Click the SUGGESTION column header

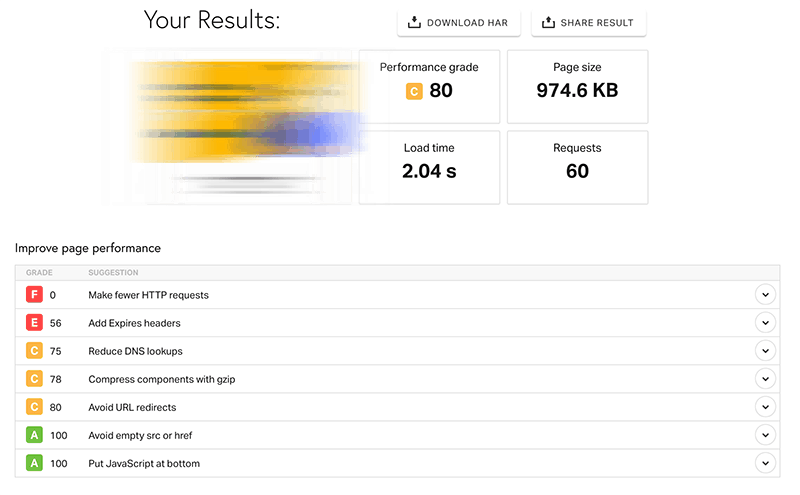click(x=113, y=273)
